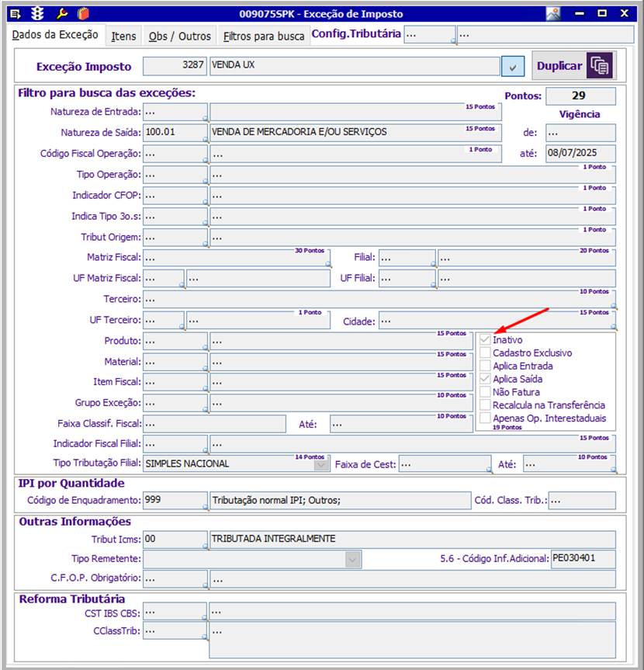Open lookup for Código de Enquadramento
Image resolution: width=644 pixels, height=670 pixels.
tap(205, 507)
